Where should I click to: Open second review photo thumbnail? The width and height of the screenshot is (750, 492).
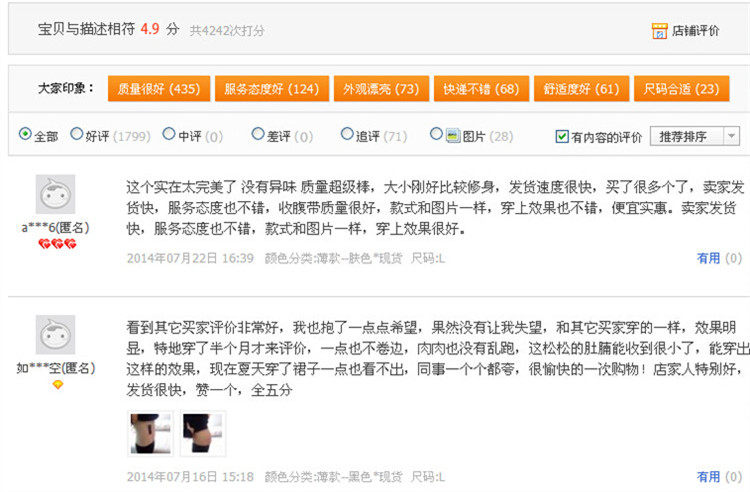pyautogui.click(x=203, y=434)
